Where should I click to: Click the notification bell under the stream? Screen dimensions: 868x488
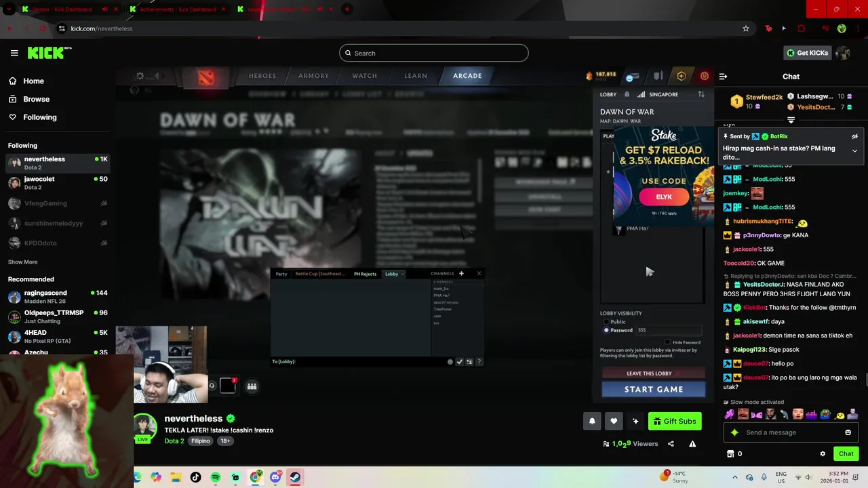pos(592,421)
